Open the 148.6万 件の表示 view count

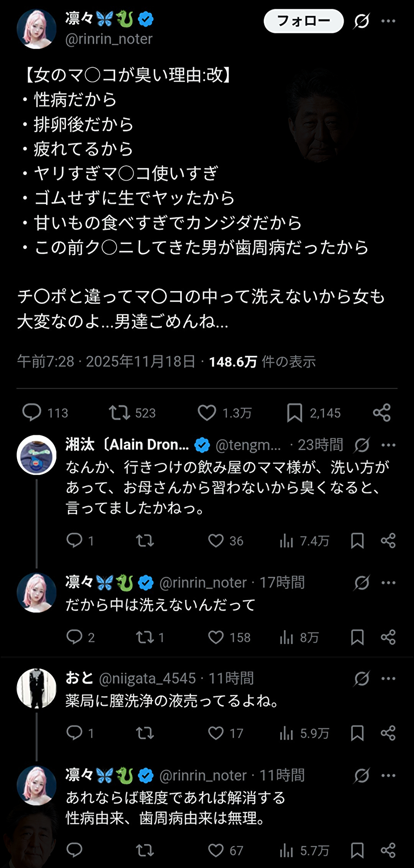[262, 362]
